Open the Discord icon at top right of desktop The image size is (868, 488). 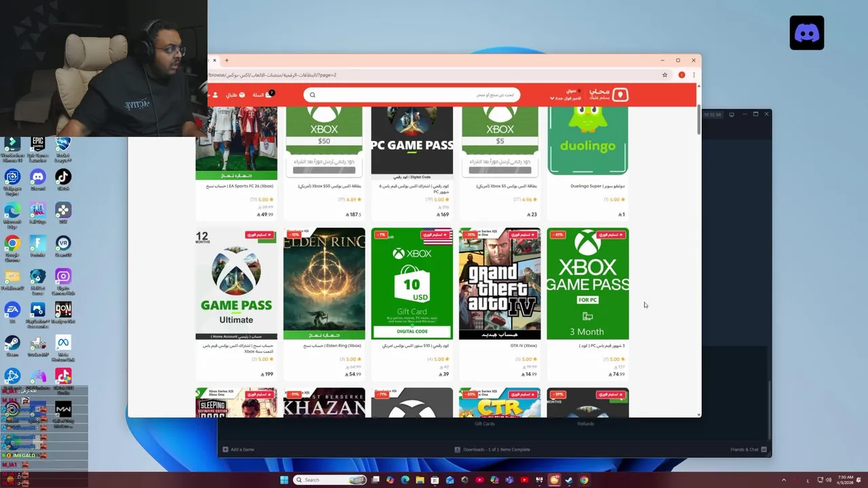click(x=807, y=33)
